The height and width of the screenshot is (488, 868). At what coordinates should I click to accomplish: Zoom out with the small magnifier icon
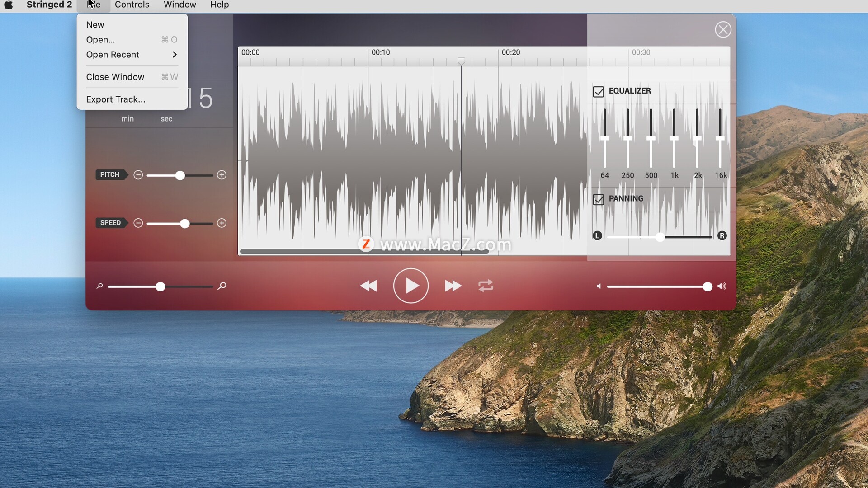[100, 286]
